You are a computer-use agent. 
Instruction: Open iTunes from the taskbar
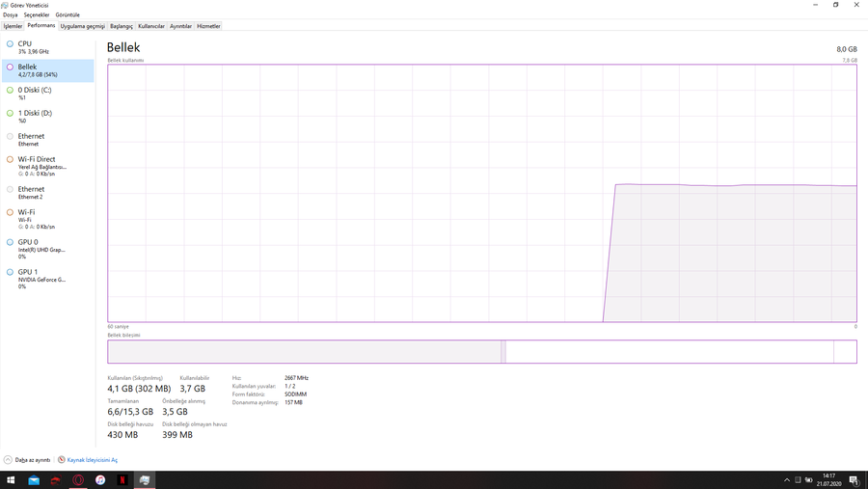pos(100,480)
